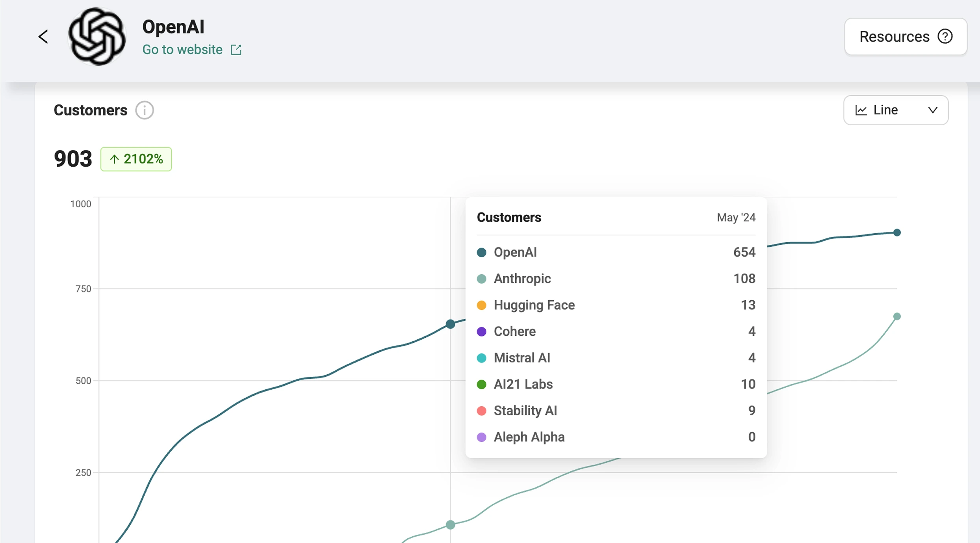Viewport: 980px width, 543px height.
Task: Click the question mark icon in Resources
Action: pos(945,37)
